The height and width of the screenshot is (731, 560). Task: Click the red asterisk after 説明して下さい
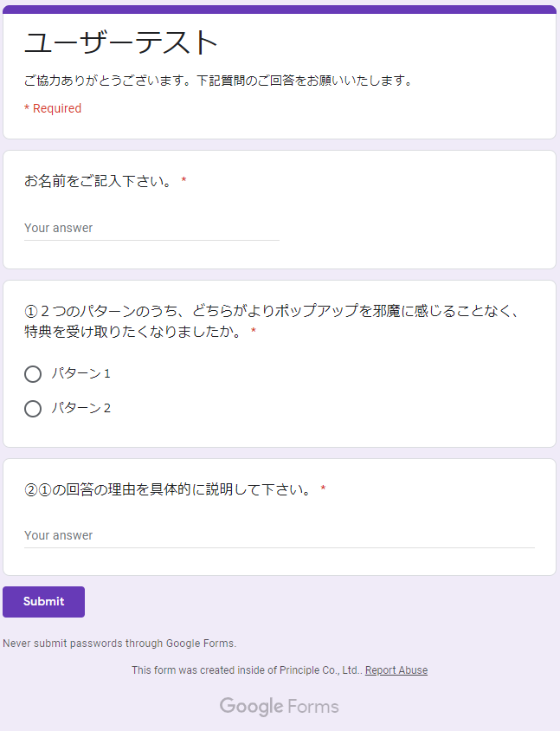click(x=323, y=490)
